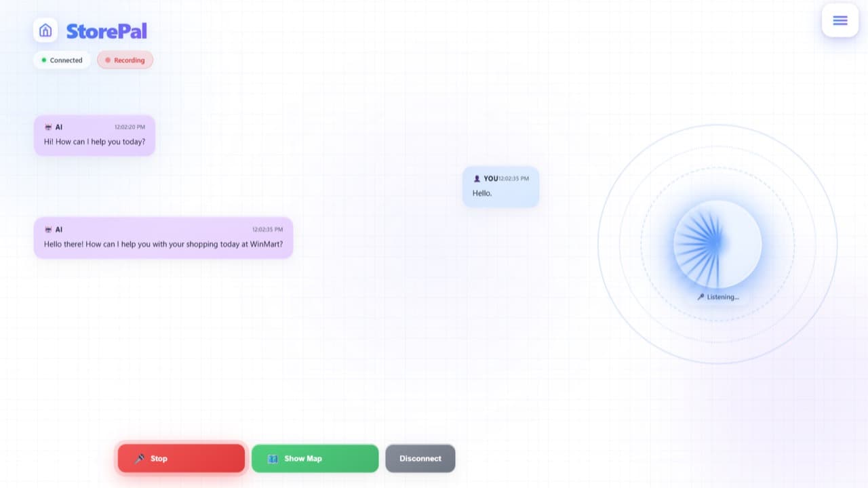
Task: Click the map icon on Show Map
Action: coord(273,459)
